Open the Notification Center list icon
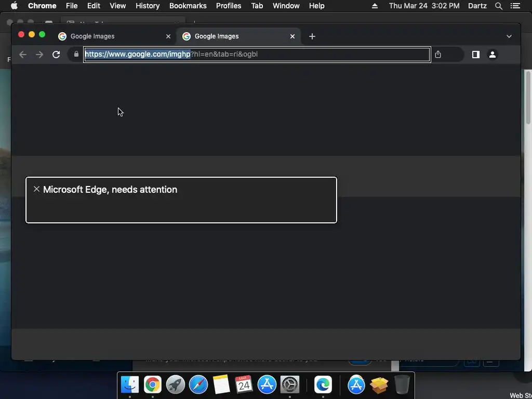This screenshot has width=532, height=399. (515, 6)
